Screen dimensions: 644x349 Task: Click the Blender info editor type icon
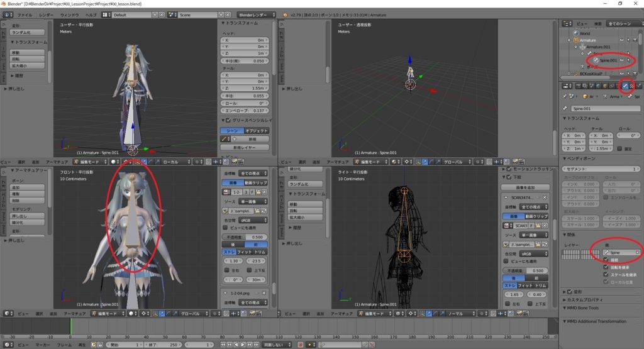[8, 15]
